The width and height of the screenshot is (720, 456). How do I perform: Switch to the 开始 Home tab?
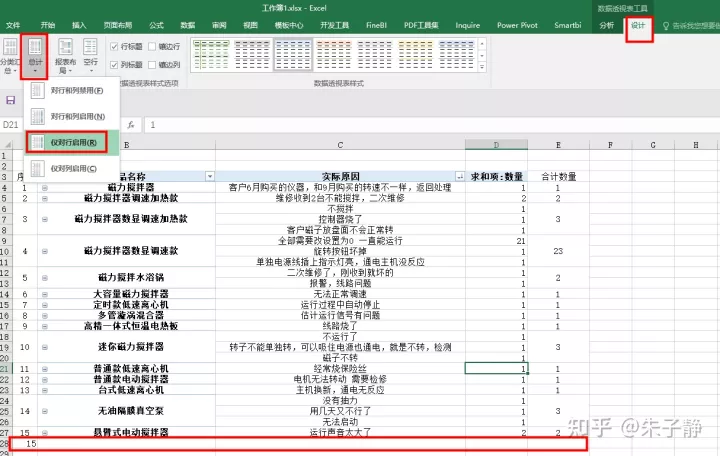(x=48, y=25)
